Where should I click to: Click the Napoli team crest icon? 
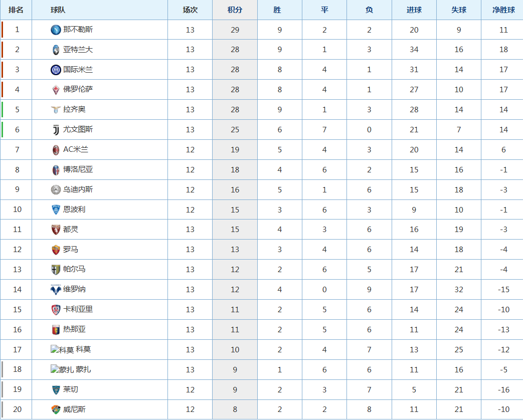pos(56,30)
